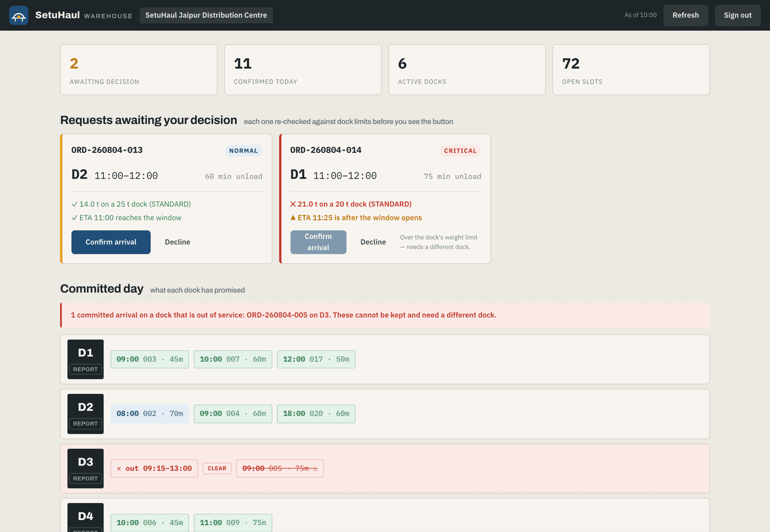Screen dimensions: 770x532
Task: Click the greyed Confirm arrival for ORD-260804-014
Action: coord(318,242)
